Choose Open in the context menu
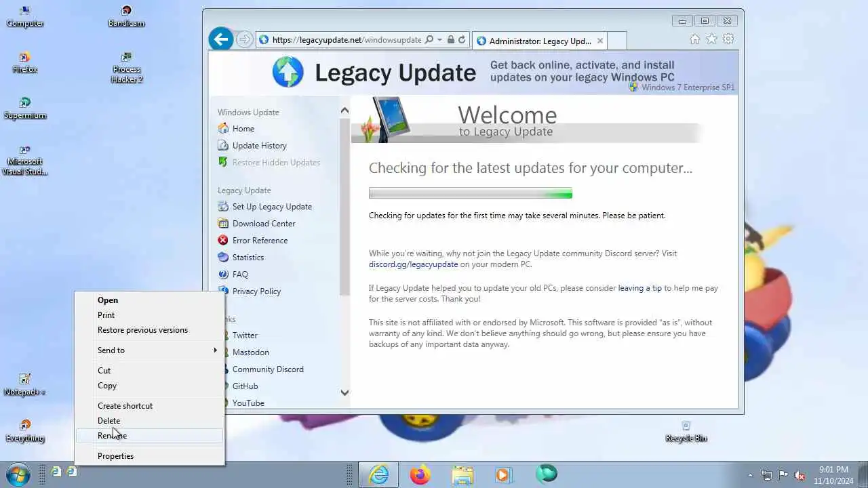Screen dimensions: 868x488 point(149,300)
